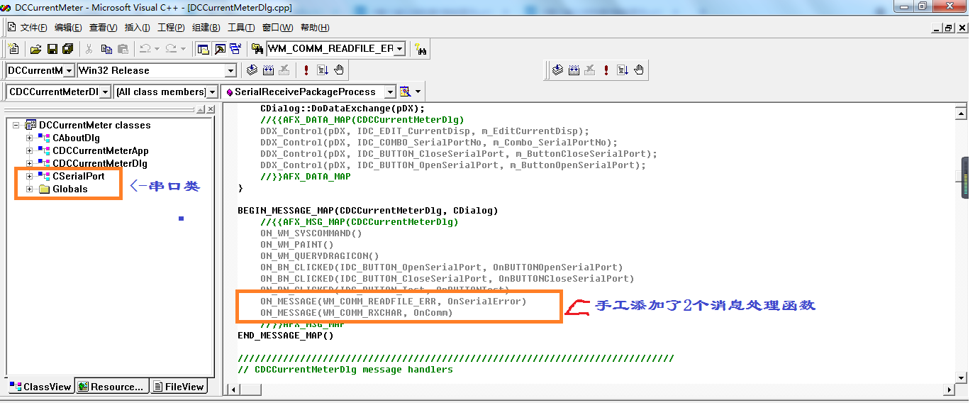This screenshot has width=980, height=403.
Task: Click the Undo arrow icon
Action: [x=145, y=49]
